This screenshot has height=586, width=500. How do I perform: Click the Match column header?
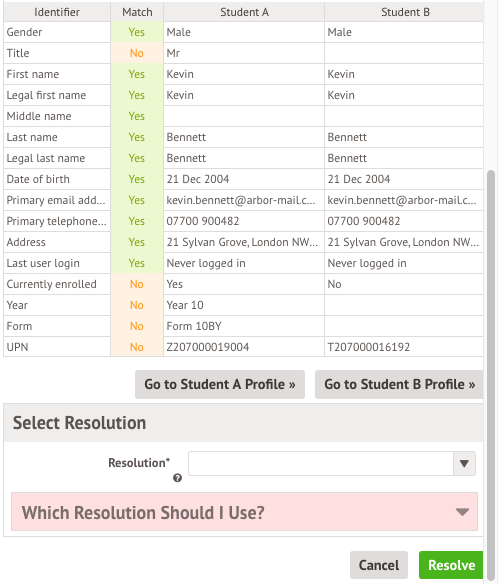pyautogui.click(x=137, y=12)
